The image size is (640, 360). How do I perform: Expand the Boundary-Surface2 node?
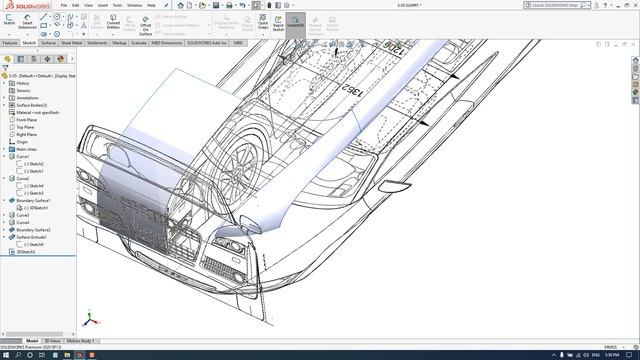pos(4,230)
